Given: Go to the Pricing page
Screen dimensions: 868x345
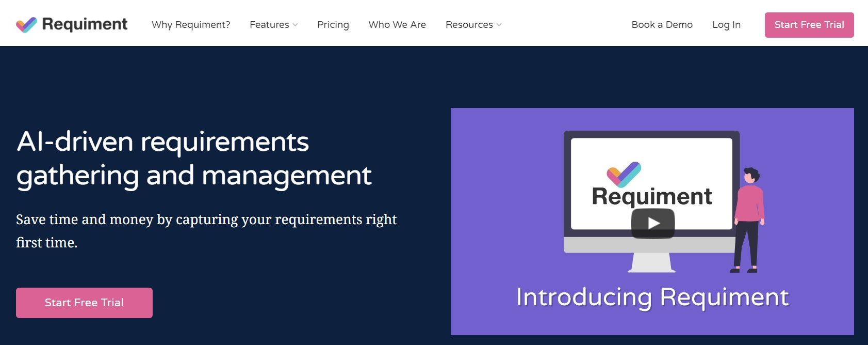Looking at the screenshot, I should (333, 25).
